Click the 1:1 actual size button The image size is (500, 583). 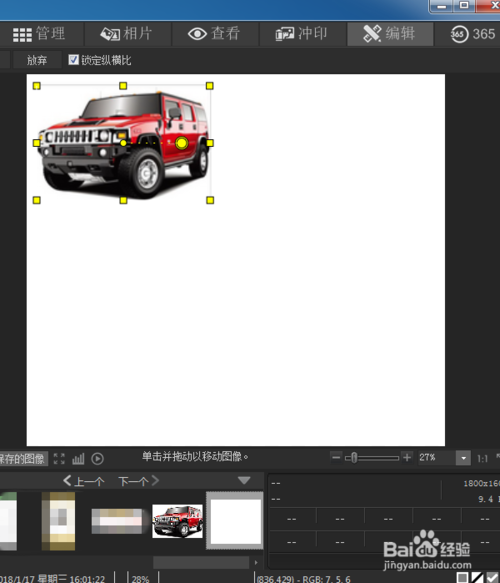[482, 458]
